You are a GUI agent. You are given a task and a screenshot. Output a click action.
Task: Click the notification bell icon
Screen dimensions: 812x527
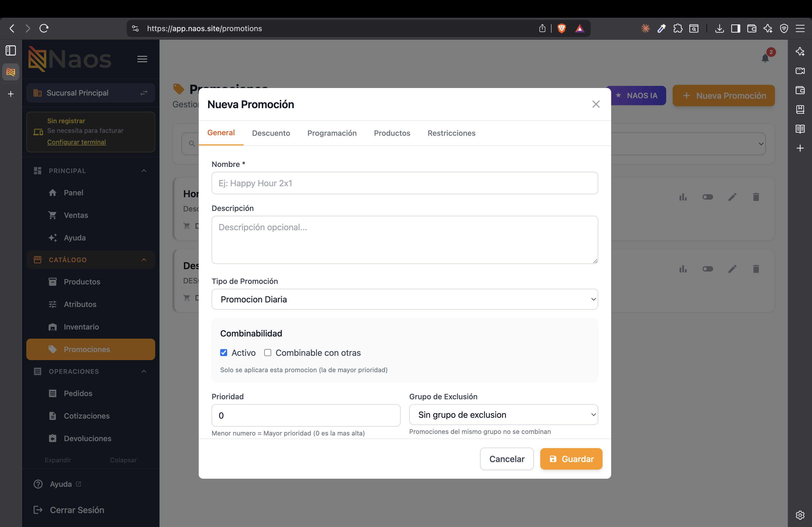(x=765, y=58)
